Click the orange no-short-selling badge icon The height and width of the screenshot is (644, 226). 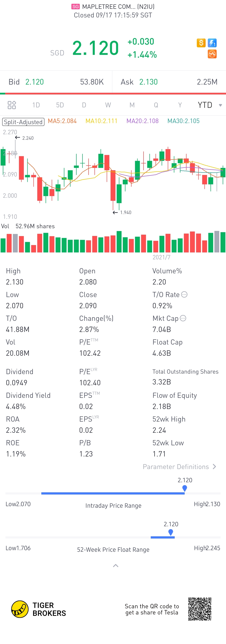pyautogui.click(x=212, y=54)
